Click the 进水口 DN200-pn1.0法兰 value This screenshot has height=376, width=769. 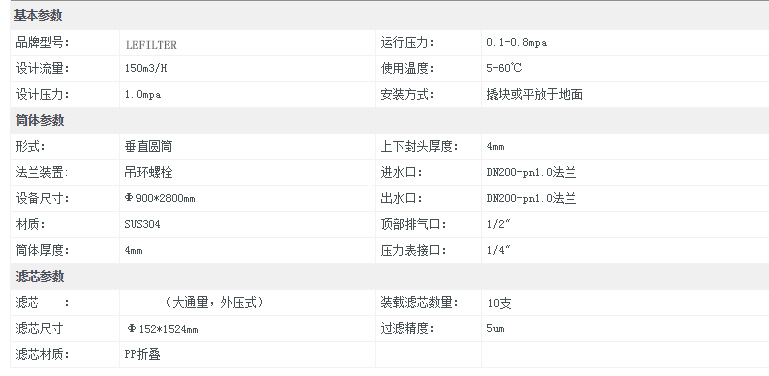531,173
